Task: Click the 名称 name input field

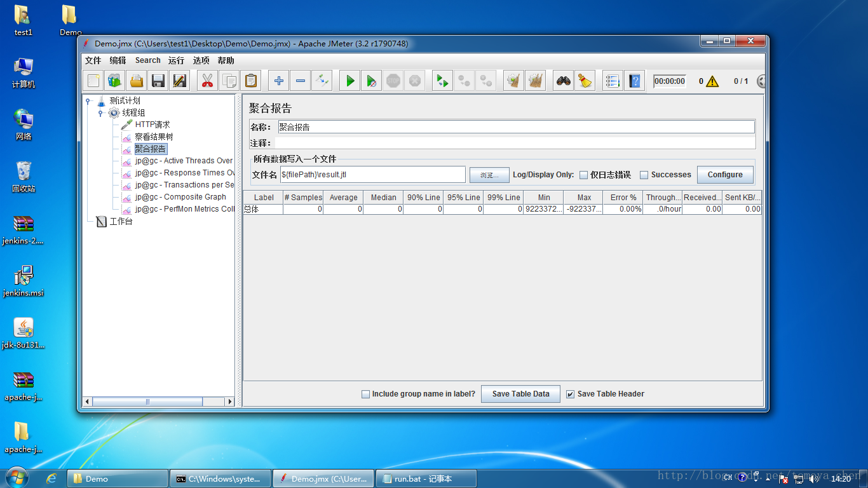Action: [516, 127]
